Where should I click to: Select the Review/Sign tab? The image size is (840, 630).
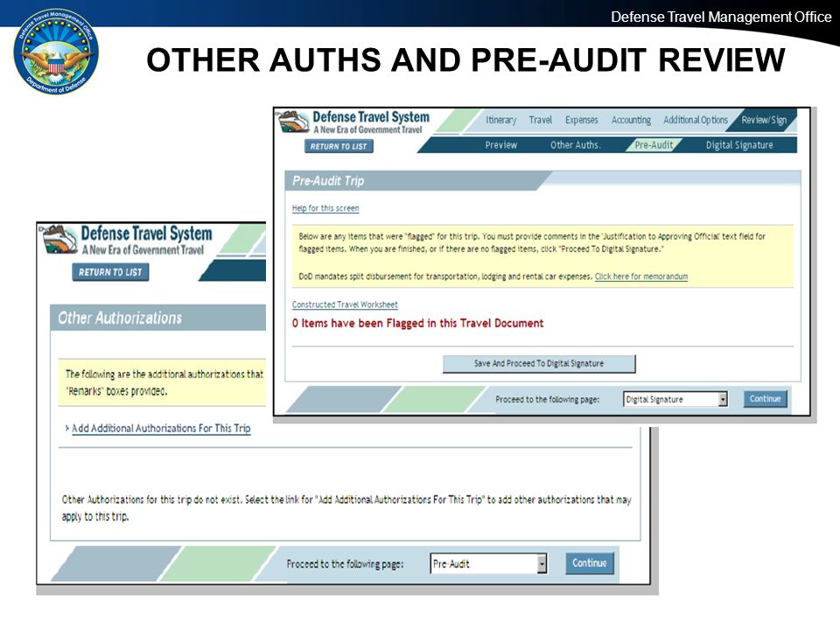click(x=764, y=120)
